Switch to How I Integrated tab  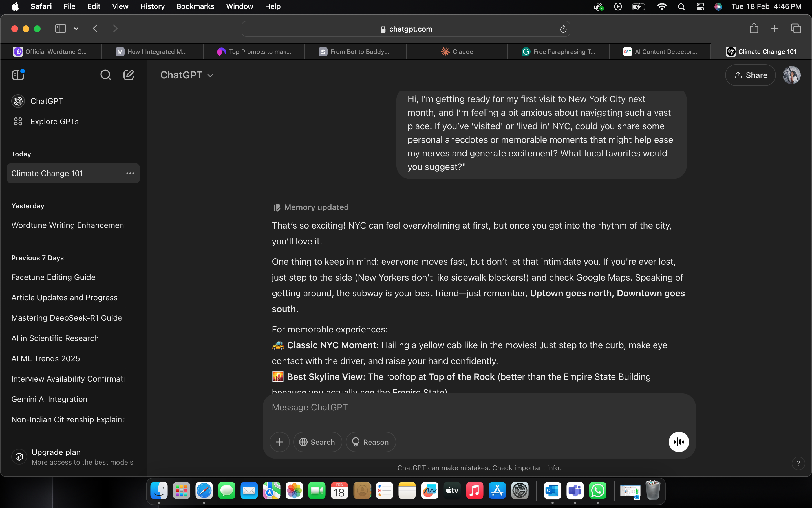(x=152, y=52)
